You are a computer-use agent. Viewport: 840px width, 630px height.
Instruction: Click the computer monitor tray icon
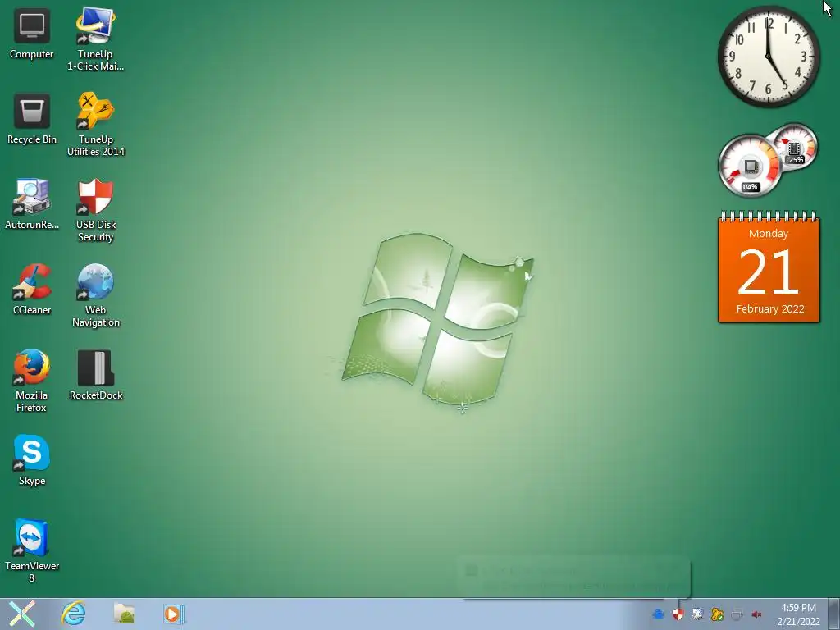coord(697,614)
